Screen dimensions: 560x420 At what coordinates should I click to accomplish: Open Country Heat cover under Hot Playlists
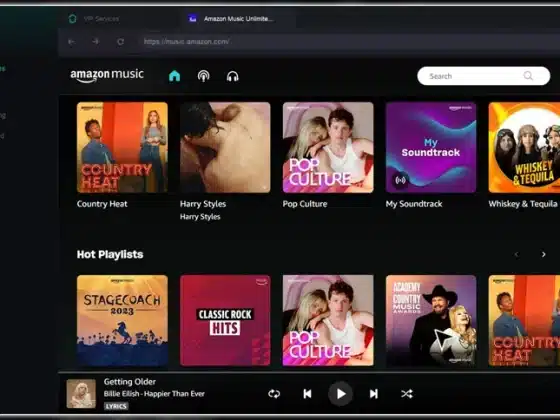pyautogui.click(x=524, y=320)
